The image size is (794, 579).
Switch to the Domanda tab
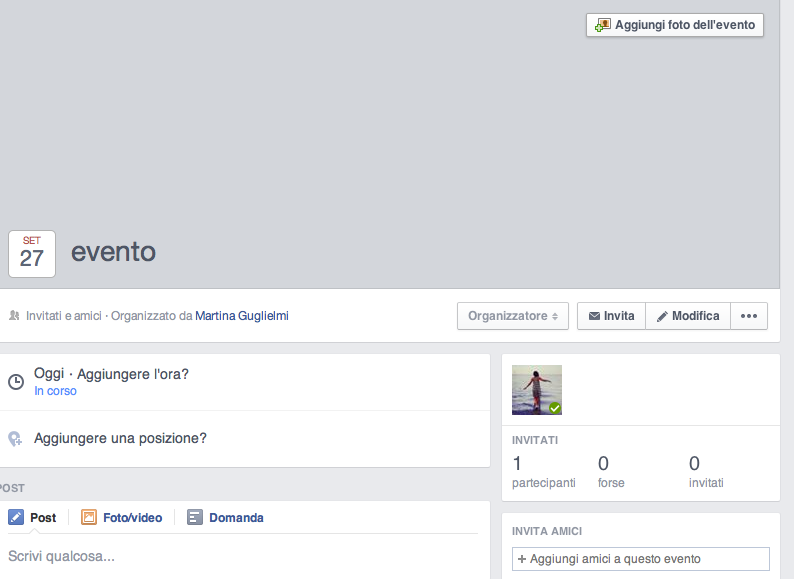[236, 518]
